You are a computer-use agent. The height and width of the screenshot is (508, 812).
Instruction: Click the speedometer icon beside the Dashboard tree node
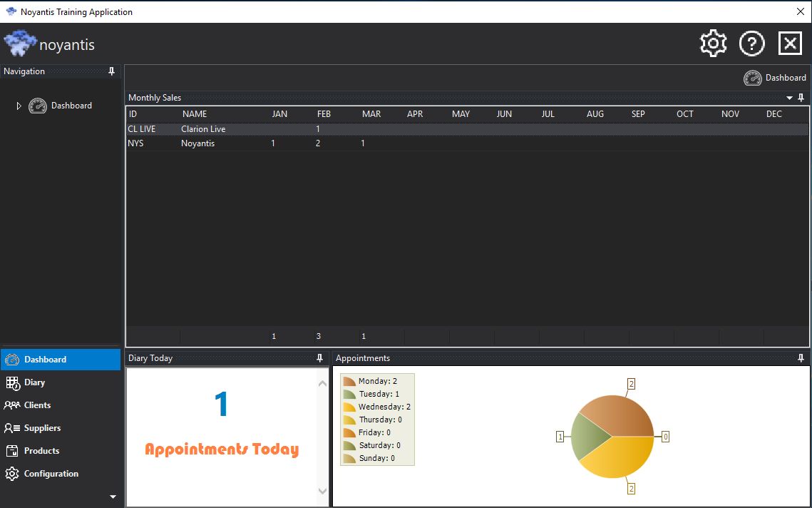tap(38, 106)
